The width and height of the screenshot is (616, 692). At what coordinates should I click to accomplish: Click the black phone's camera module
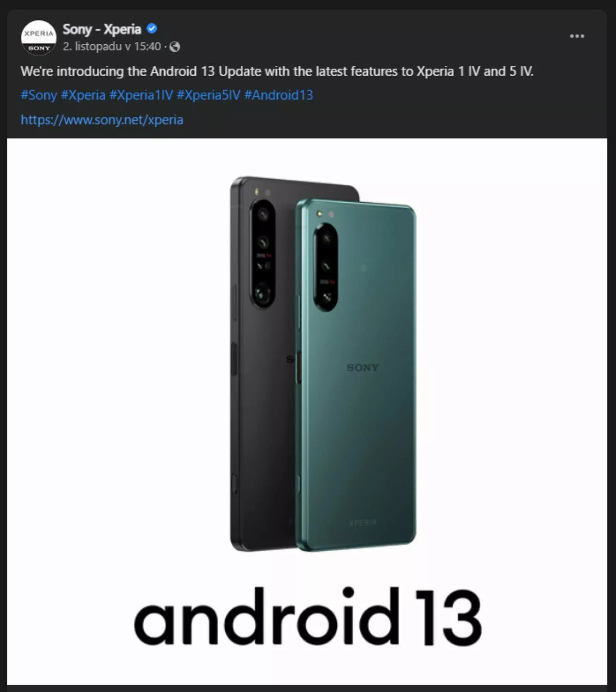tap(263, 253)
